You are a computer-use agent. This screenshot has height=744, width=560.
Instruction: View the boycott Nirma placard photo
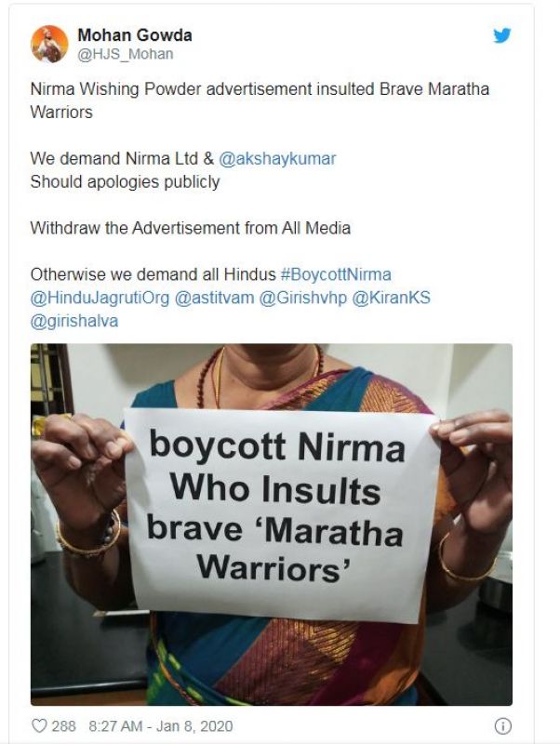[272, 525]
